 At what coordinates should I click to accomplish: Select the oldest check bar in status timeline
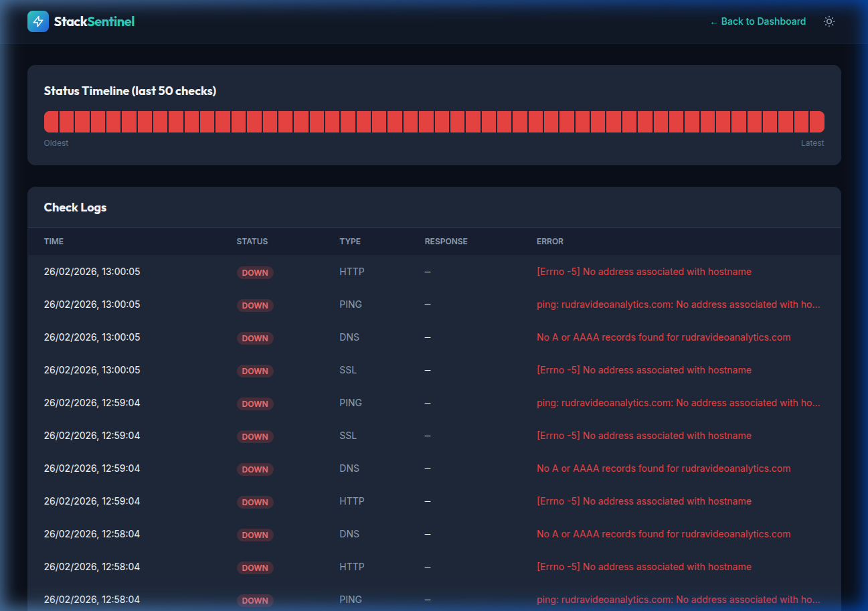[x=52, y=122]
